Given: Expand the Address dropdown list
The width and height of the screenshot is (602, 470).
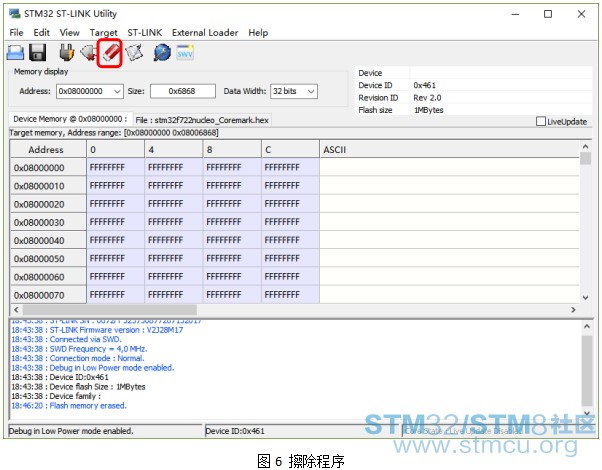Looking at the screenshot, I should click(117, 91).
